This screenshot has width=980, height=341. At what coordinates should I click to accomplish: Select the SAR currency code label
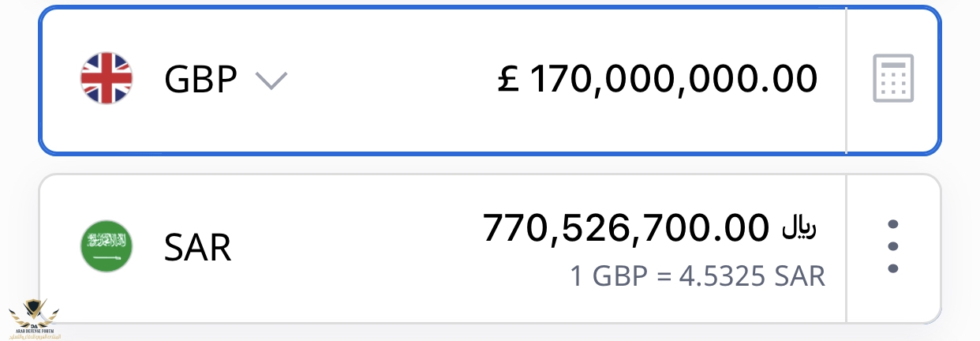coord(197,249)
